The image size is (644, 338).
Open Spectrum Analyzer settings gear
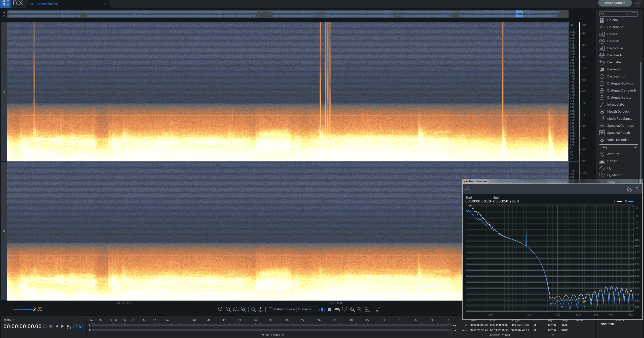[629, 189]
